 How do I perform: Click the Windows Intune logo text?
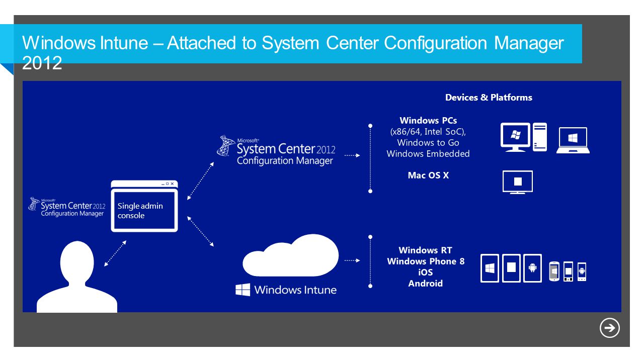286,290
